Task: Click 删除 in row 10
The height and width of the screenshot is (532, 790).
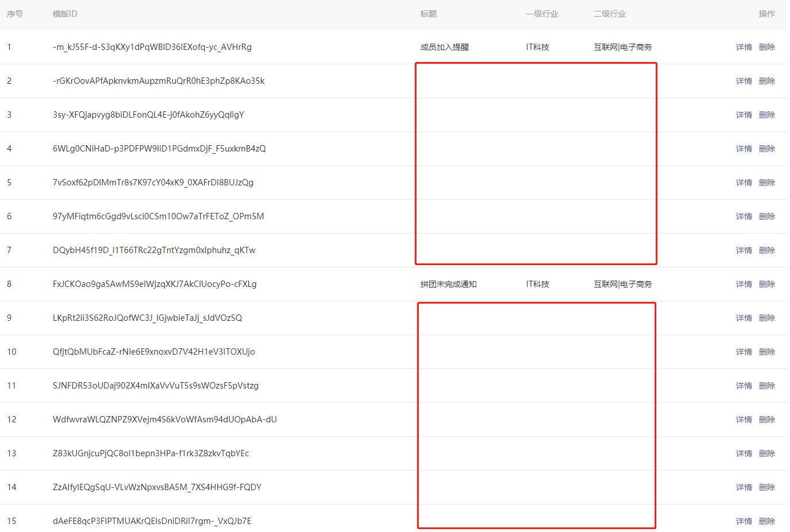Action: pos(766,352)
